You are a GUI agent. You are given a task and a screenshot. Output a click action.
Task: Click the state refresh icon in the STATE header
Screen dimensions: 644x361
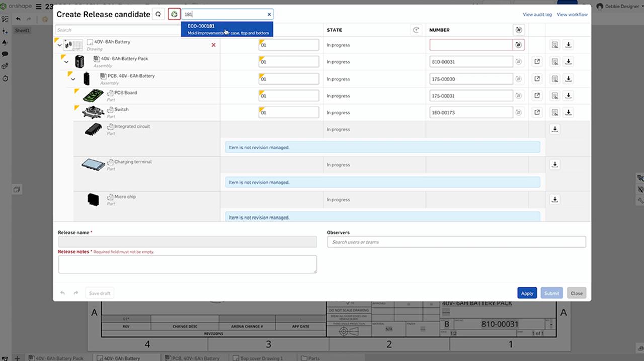click(x=416, y=30)
